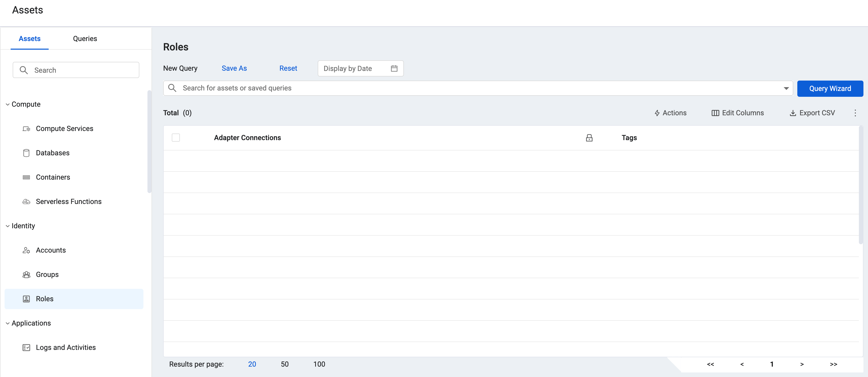Toggle the select-all checkbox in table header

click(x=176, y=138)
